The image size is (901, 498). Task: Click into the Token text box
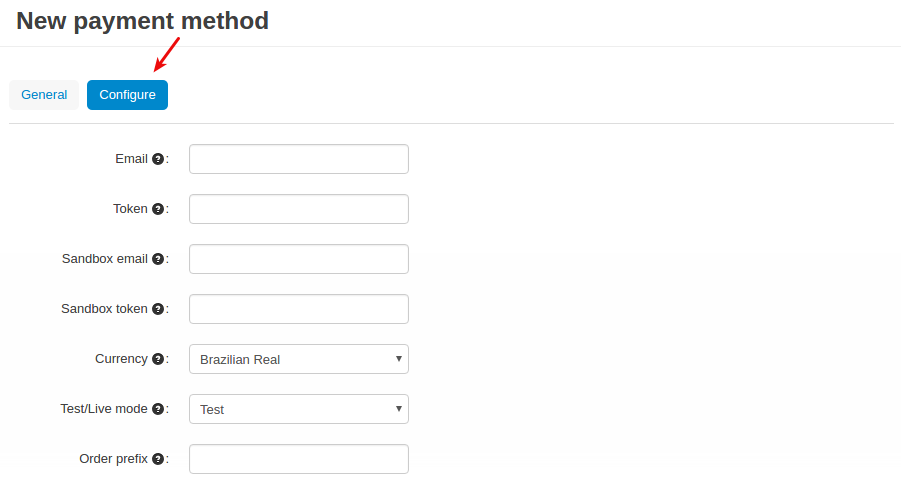[299, 209]
